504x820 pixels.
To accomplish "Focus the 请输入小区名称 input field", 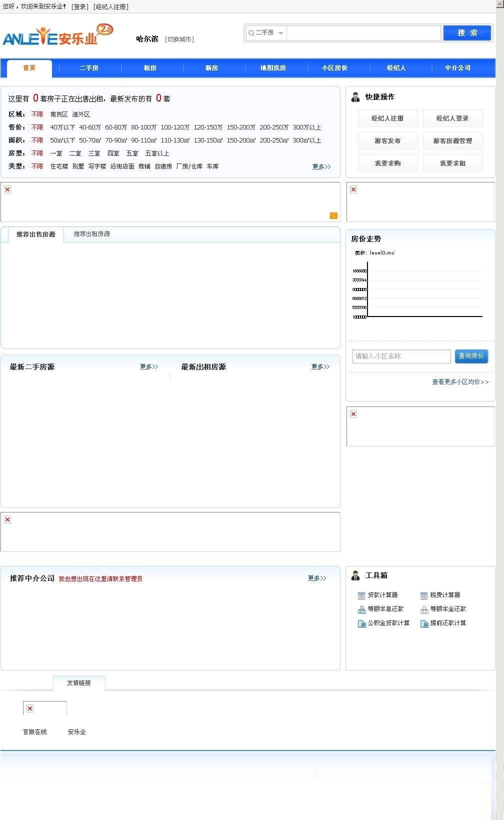I will point(401,356).
